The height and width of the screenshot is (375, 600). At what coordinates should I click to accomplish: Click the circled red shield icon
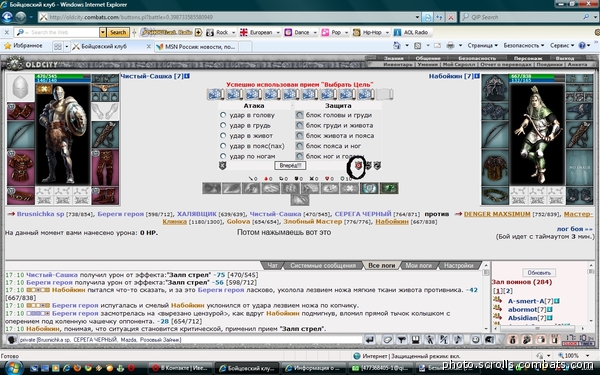[358, 165]
